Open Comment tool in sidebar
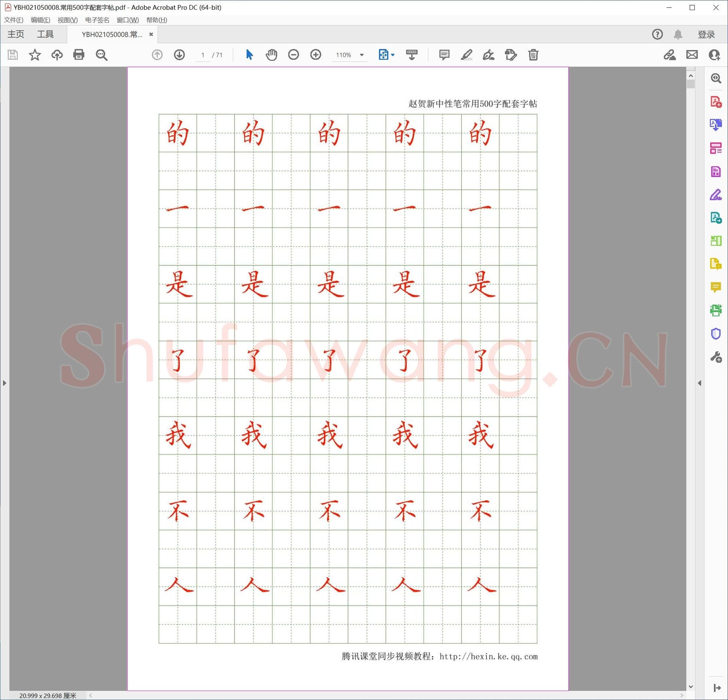 [716, 288]
